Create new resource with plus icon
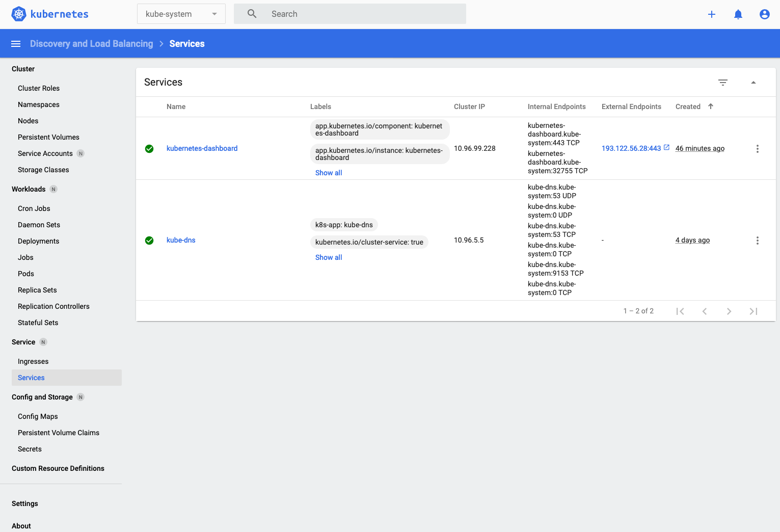 712,14
